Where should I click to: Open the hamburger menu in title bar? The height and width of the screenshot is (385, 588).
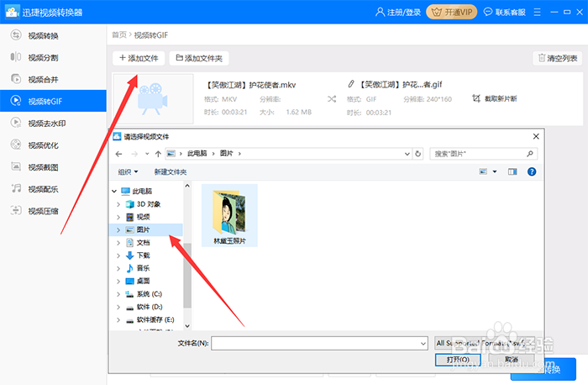pos(537,13)
